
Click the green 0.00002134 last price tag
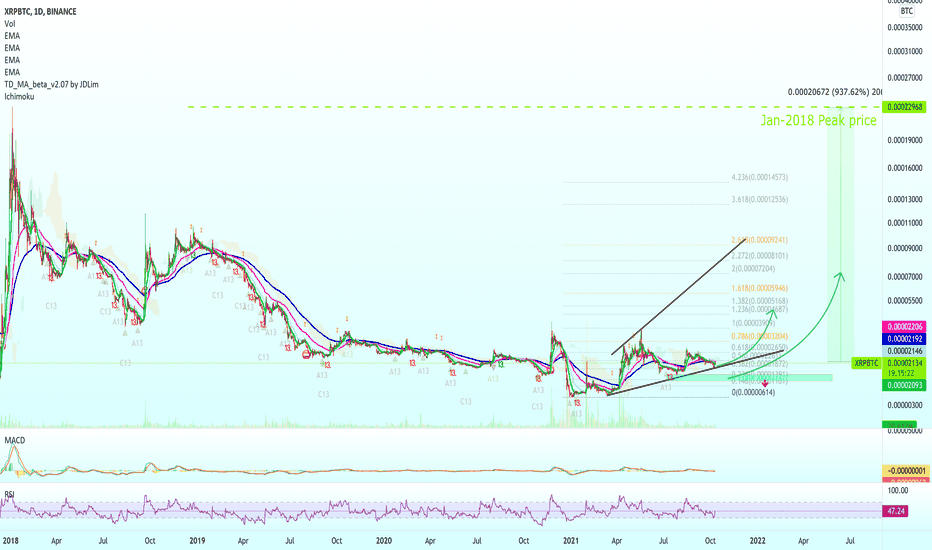pos(905,363)
